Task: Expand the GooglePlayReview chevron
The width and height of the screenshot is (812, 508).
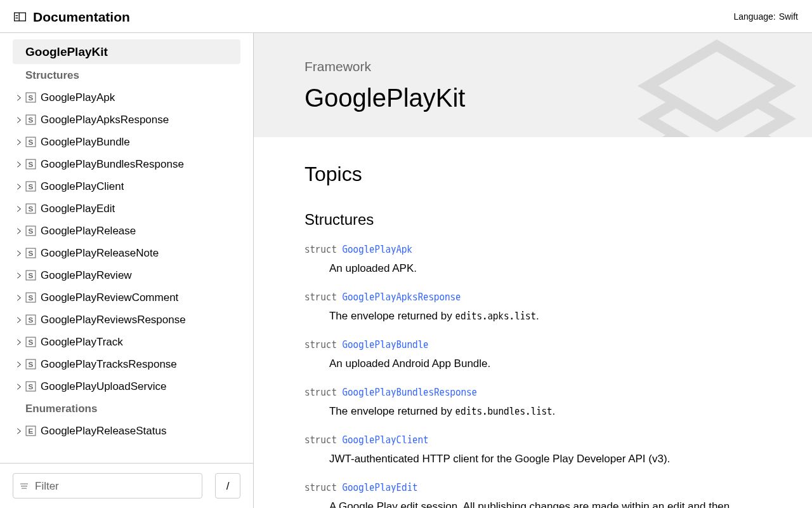Action: pyautogui.click(x=18, y=276)
